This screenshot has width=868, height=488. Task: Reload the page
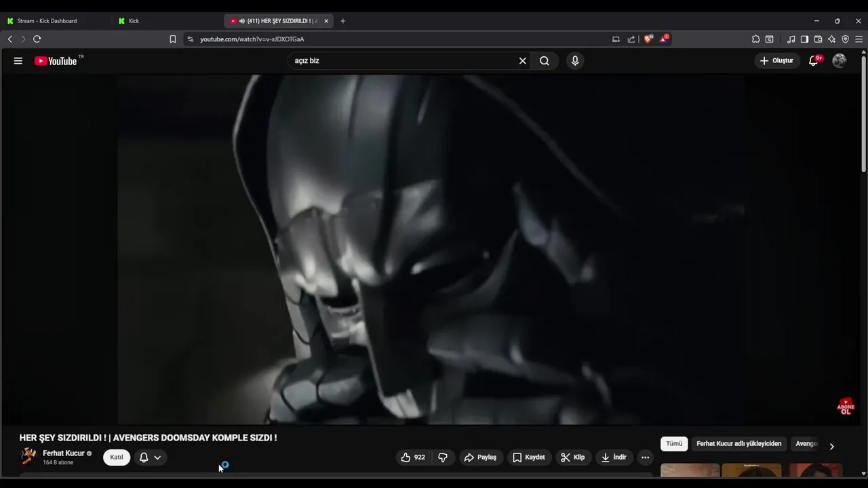tap(37, 39)
